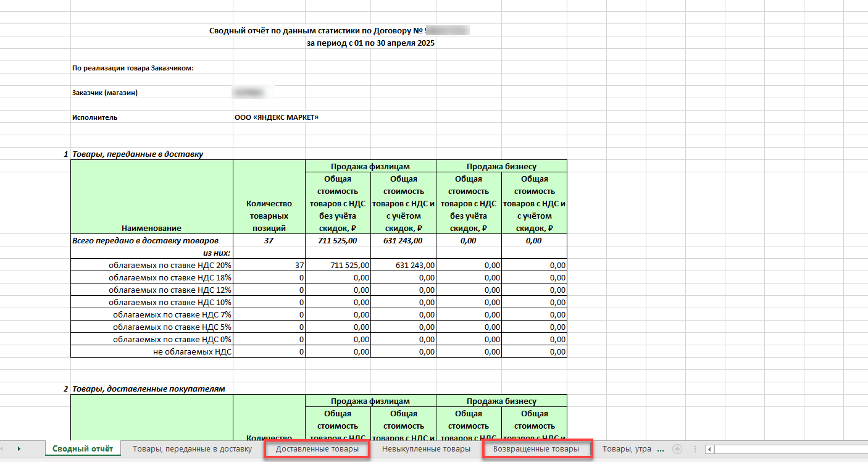Image resolution: width=868 pixels, height=462 pixels.
Task: Click Продажа физлицам header in table 1
Action: [370, 166]
